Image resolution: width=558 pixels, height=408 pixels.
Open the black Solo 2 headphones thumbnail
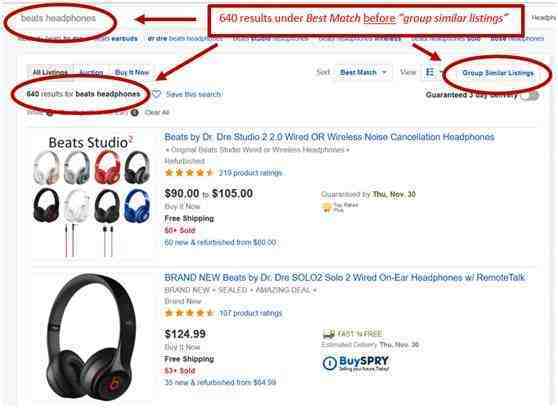coord(91,336)
